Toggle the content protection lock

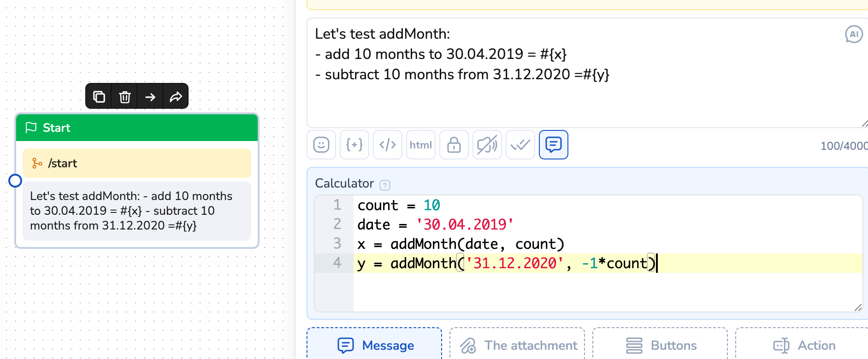[x=454, y=145]
